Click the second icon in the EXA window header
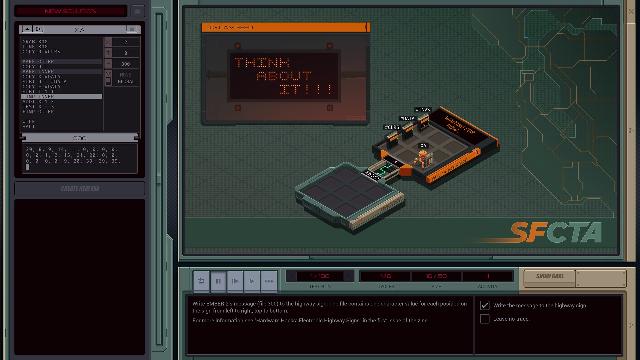 (x=38, y=29)
